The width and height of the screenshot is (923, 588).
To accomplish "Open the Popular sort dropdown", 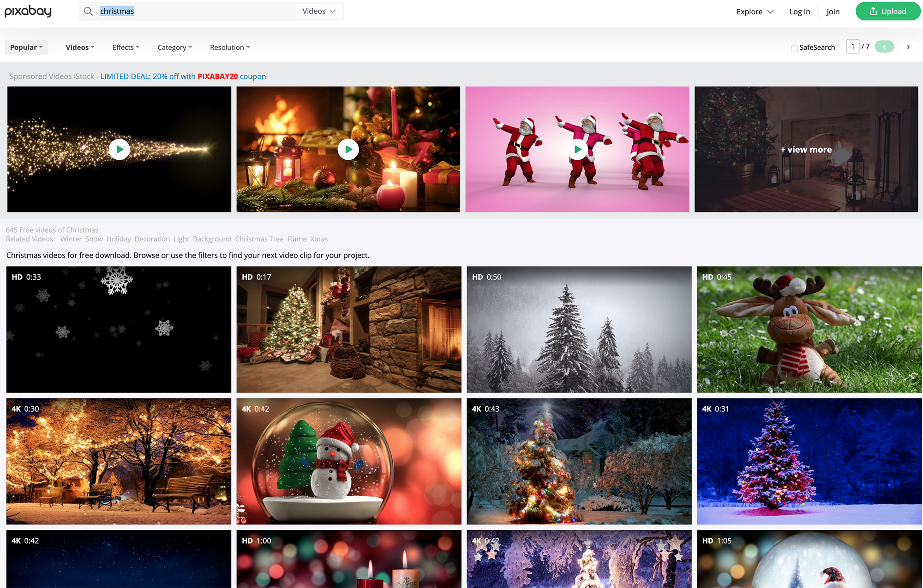I will (x=26, y=47).
